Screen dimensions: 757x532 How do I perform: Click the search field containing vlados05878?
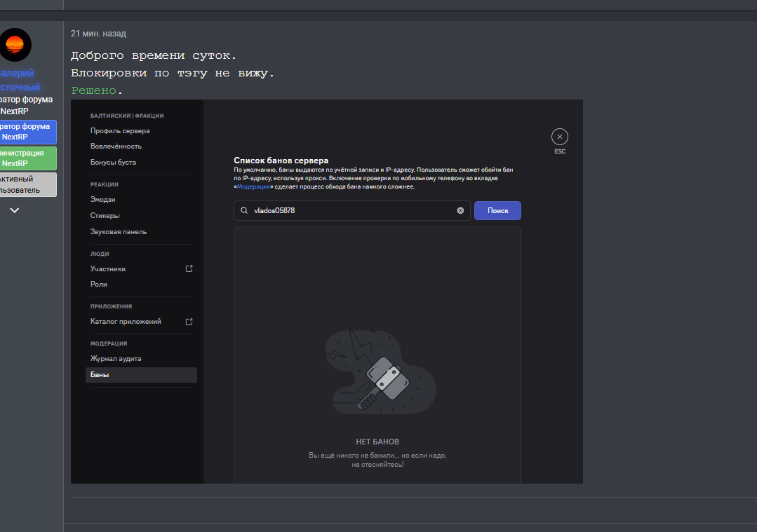point(351,210)
